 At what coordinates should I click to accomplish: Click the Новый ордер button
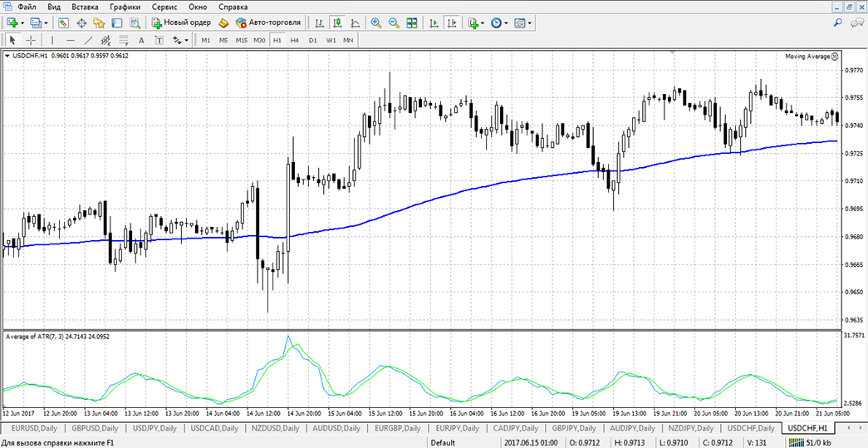[181, 22]
